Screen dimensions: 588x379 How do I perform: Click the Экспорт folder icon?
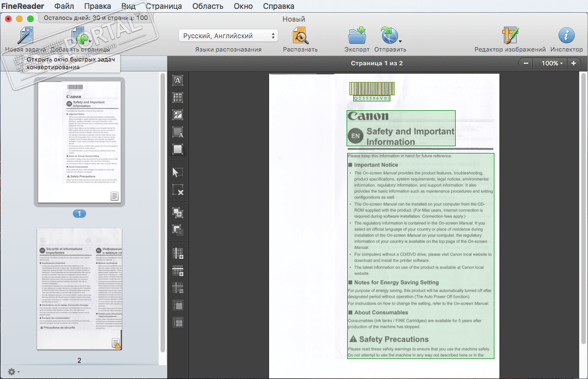coord(357,35)
